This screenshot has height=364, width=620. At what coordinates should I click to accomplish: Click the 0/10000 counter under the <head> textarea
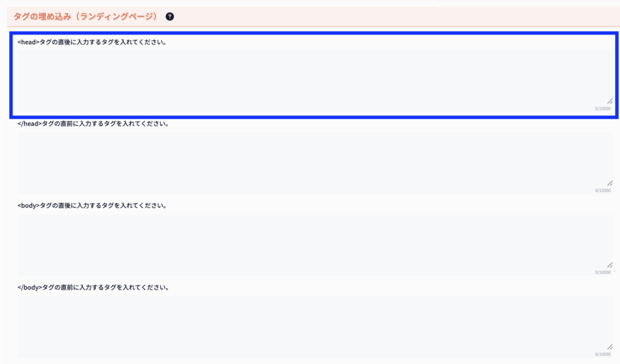click(602, 109)
